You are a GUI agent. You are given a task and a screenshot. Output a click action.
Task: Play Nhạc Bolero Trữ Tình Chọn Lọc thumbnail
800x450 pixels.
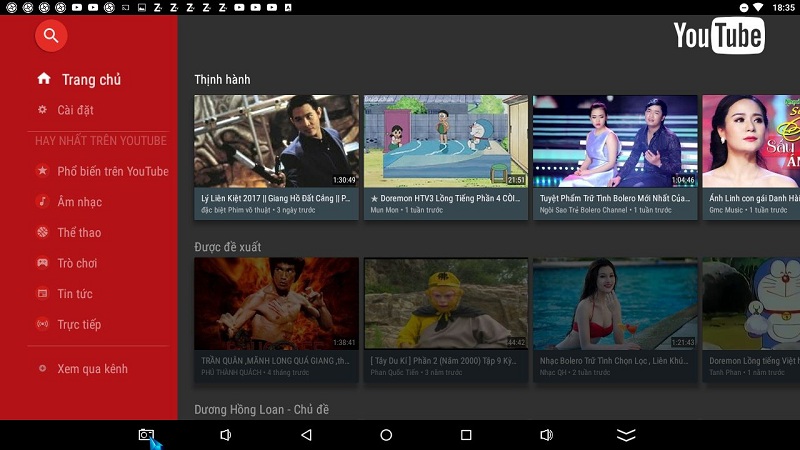(x=615, y=304)
